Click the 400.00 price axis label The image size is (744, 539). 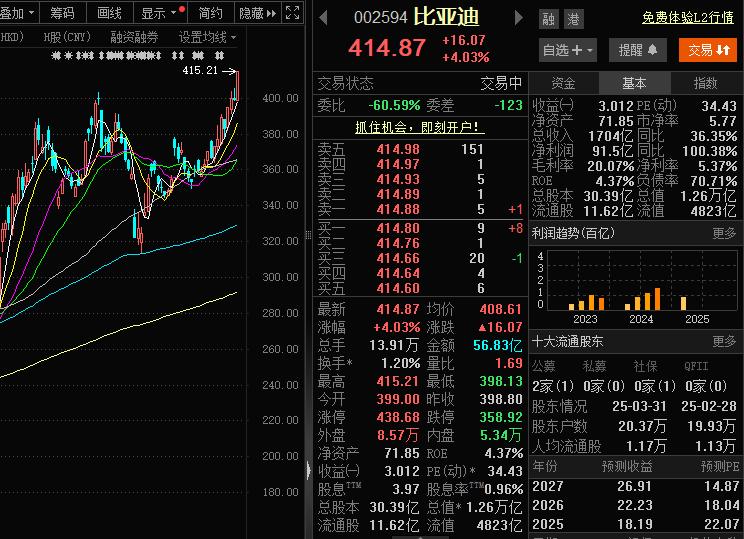coord(280,98)
